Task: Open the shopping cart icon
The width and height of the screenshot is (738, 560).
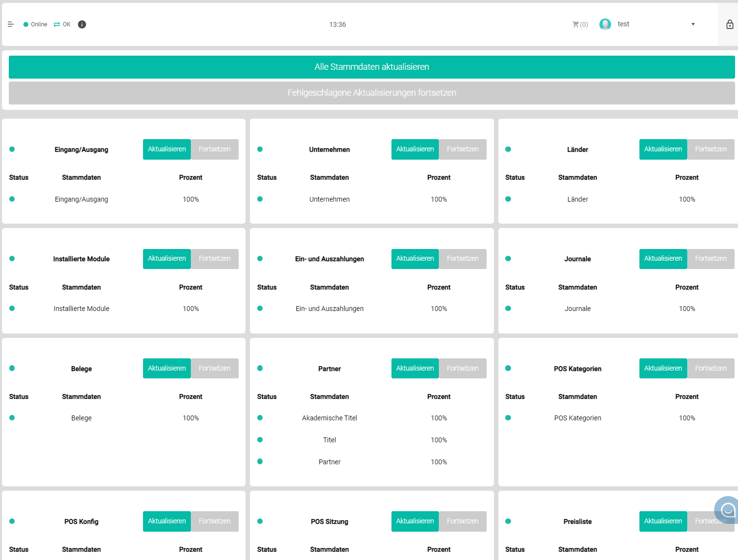Action: [576, 24]
